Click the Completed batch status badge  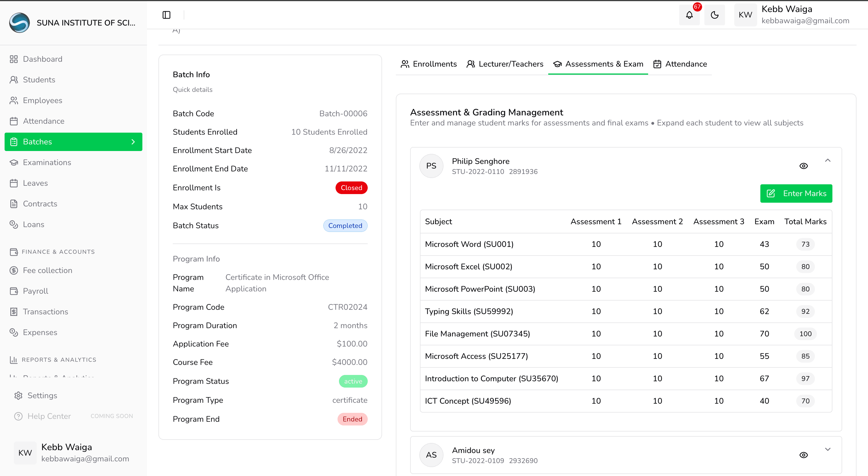pos(345,226)
